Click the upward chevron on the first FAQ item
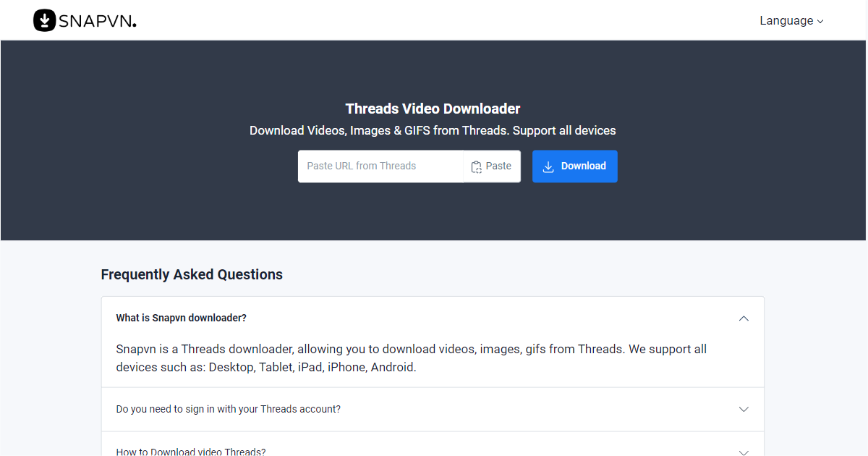868x456 pixels. tap(744, 318)
